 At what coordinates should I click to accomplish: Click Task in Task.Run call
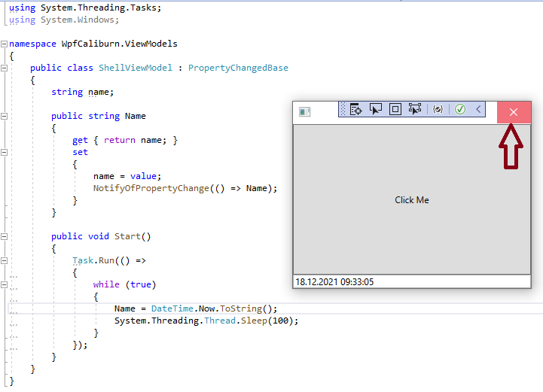83,260
